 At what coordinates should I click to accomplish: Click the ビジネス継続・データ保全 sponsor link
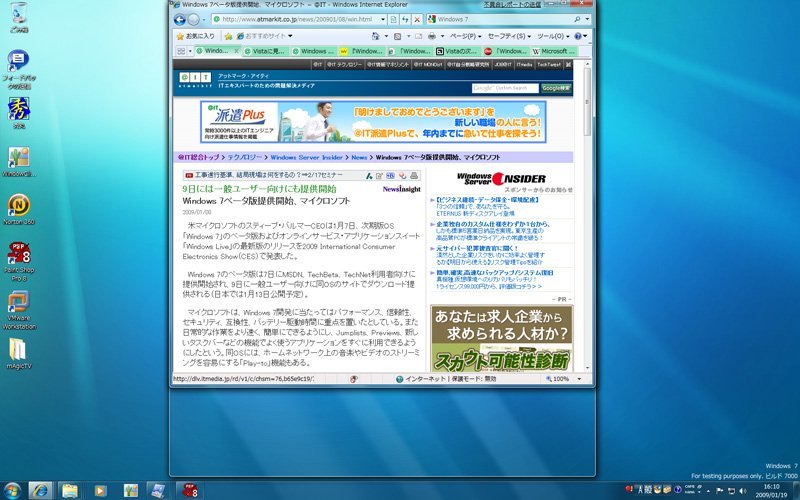[x=487, y=200]
